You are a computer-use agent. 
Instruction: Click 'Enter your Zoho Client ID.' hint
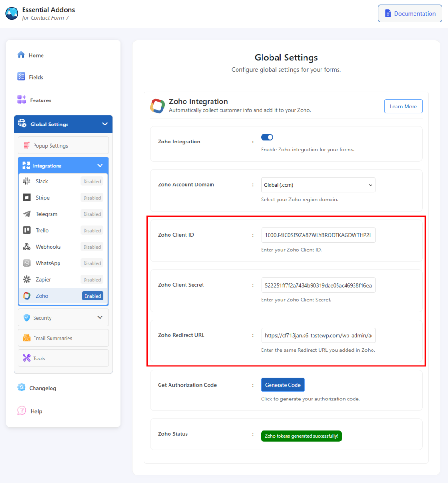coord(291,250)
